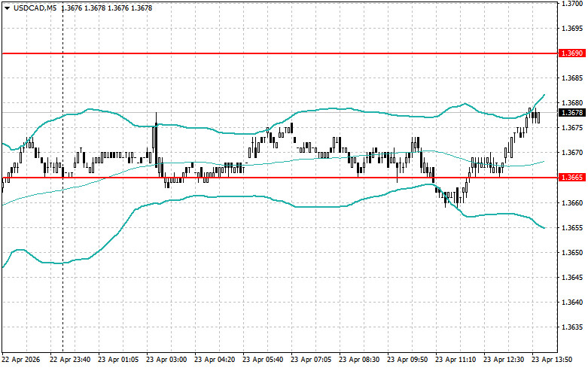Click the 23 Apr 01:05 time label

[x=118, y=360]
